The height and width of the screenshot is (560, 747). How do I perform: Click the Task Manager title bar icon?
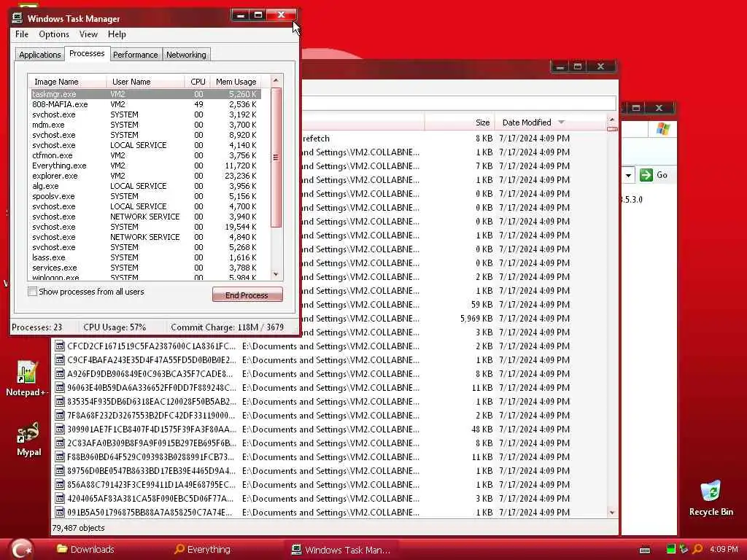(x=18, y=18)
